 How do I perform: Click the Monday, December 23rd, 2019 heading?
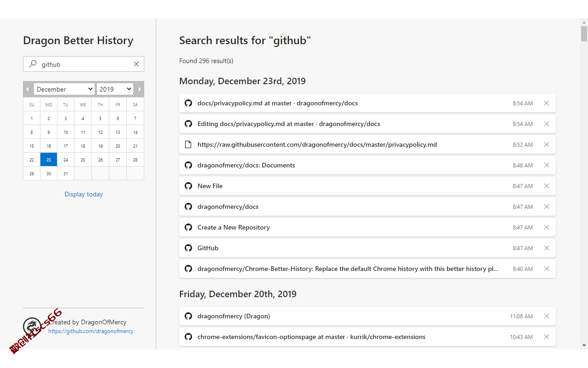point(243,81)
